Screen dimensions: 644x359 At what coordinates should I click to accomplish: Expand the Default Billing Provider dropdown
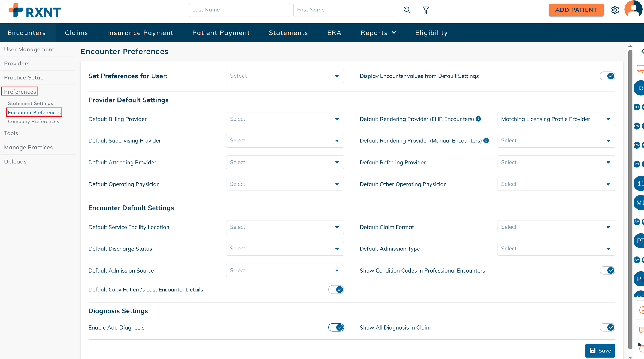pos(285,119)
